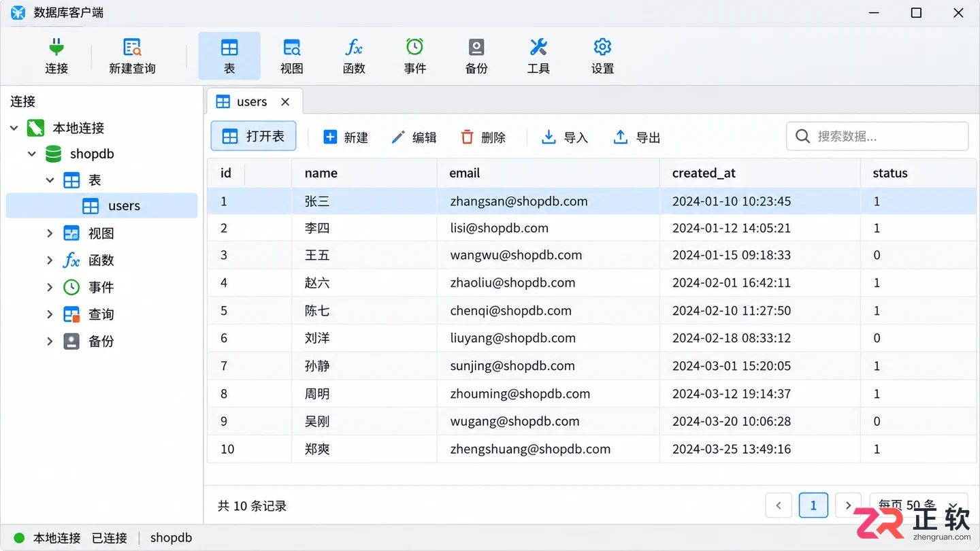Expand the 查询 tree node

[x=50, y=314]
